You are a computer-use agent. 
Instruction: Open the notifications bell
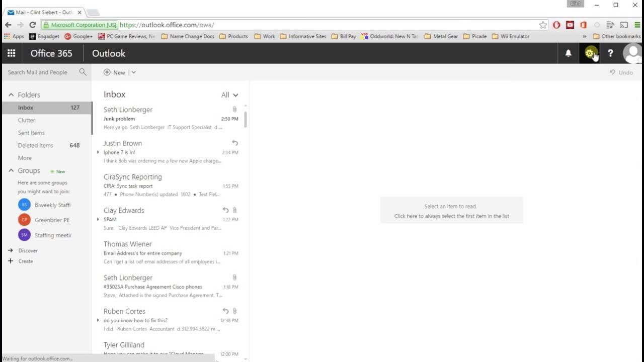[569, 53]
